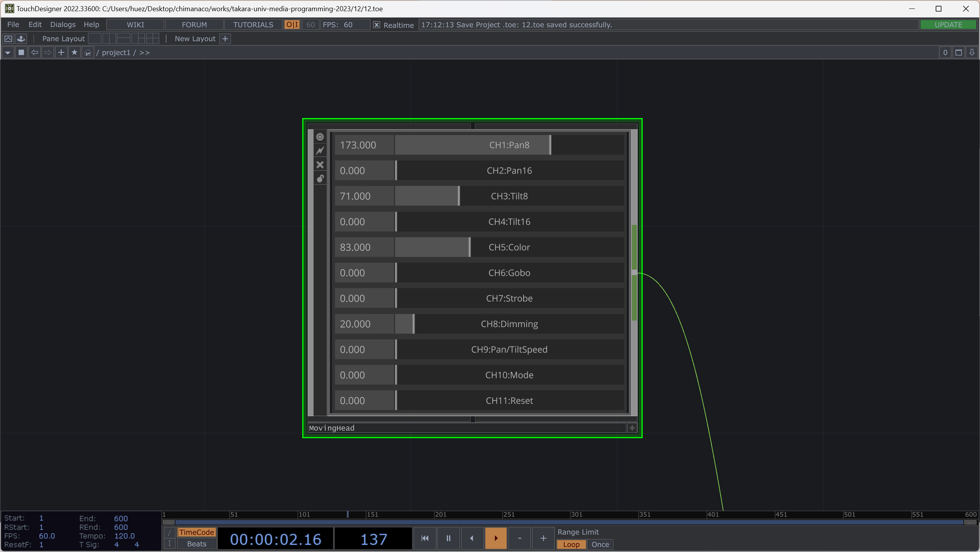Screen dimensions: 980x552
Task: Click the green UPDATE button
Action: pyautogui.click(x=948, y=25)
